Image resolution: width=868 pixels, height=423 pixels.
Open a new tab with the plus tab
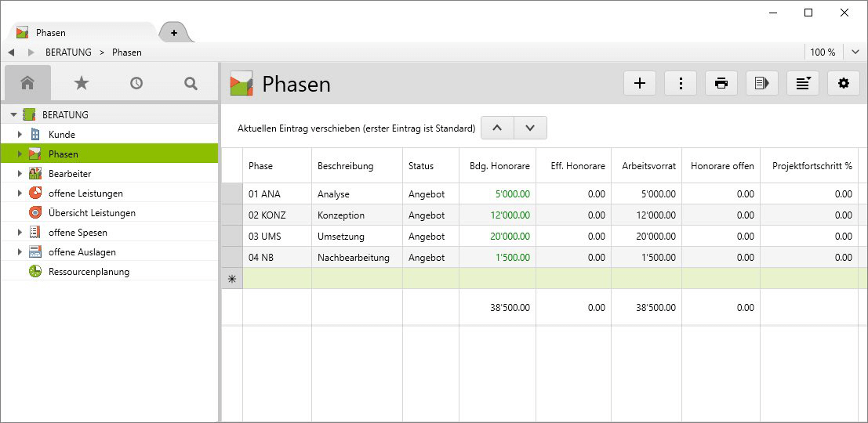pos(174,33)
